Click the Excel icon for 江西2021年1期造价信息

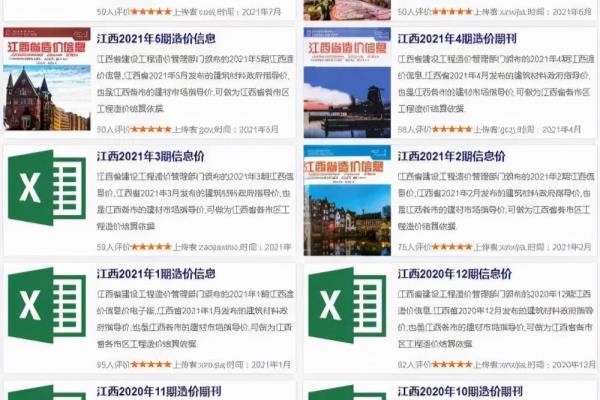(47, 305)
